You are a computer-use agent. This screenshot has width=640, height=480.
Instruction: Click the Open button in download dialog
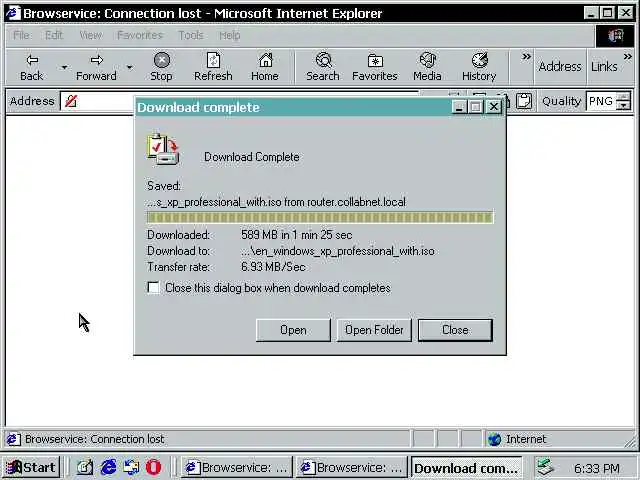[293, 330]
